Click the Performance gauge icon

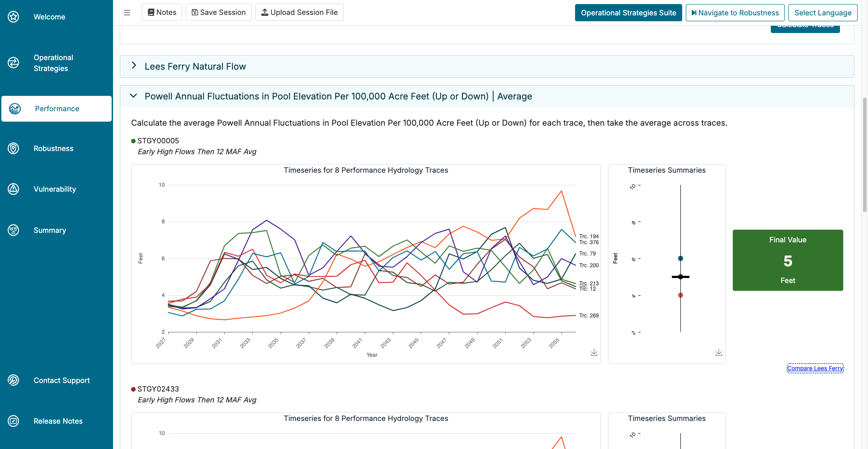[x=15, y=109]
